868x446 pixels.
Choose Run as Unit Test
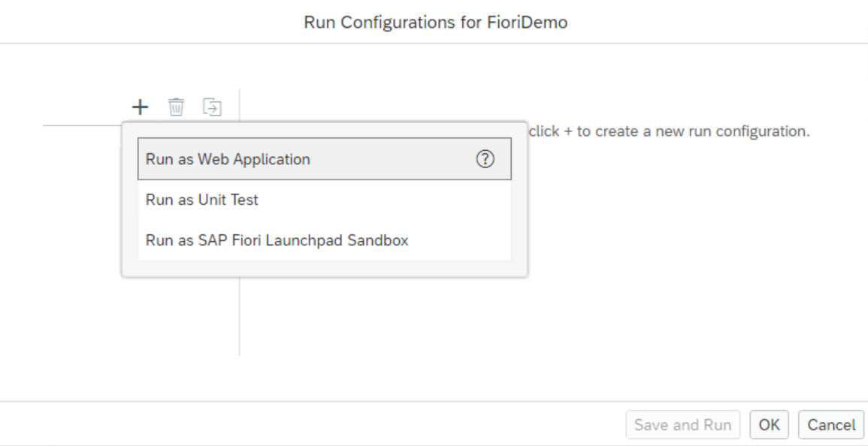[x=202, y=200]
